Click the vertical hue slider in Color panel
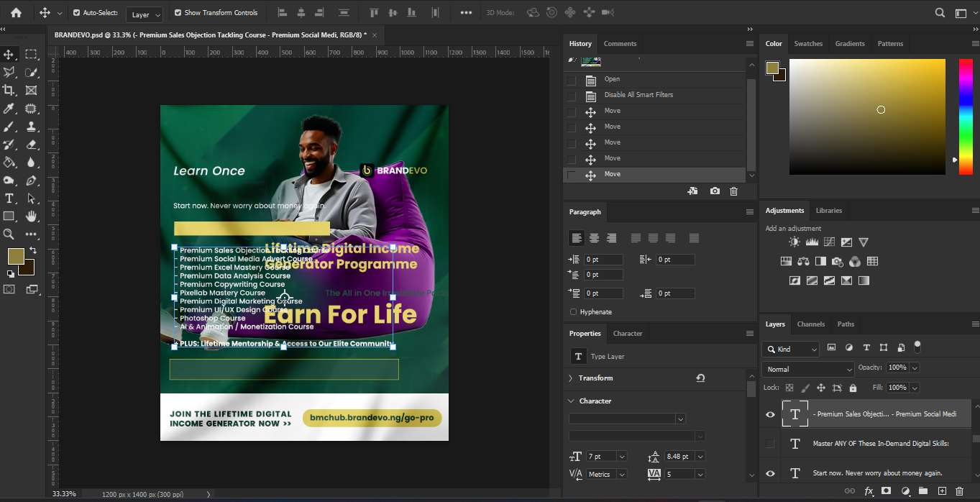This screenshot has width=980, height=502. (966, 117)
